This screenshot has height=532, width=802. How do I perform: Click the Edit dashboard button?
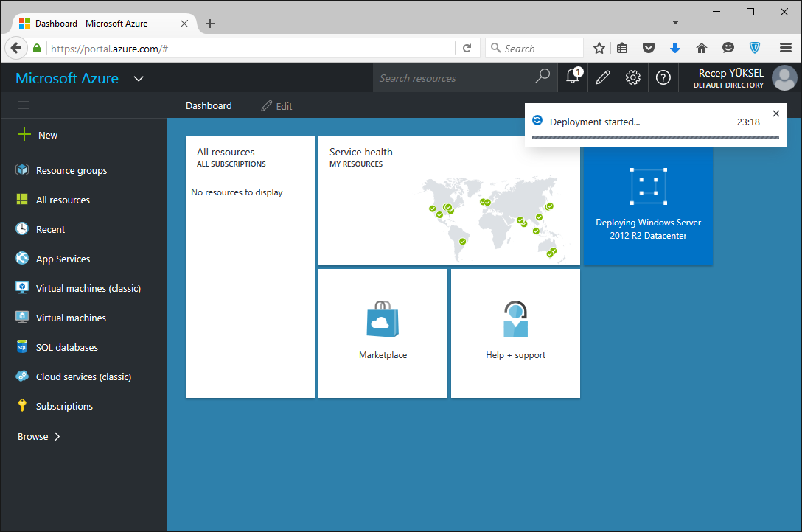point(276,106)
